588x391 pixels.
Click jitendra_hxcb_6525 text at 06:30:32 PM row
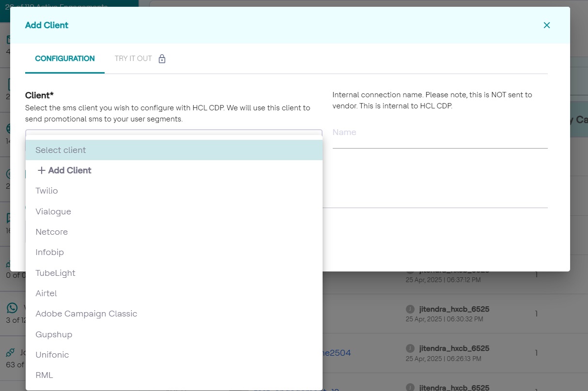coord(454,309)
